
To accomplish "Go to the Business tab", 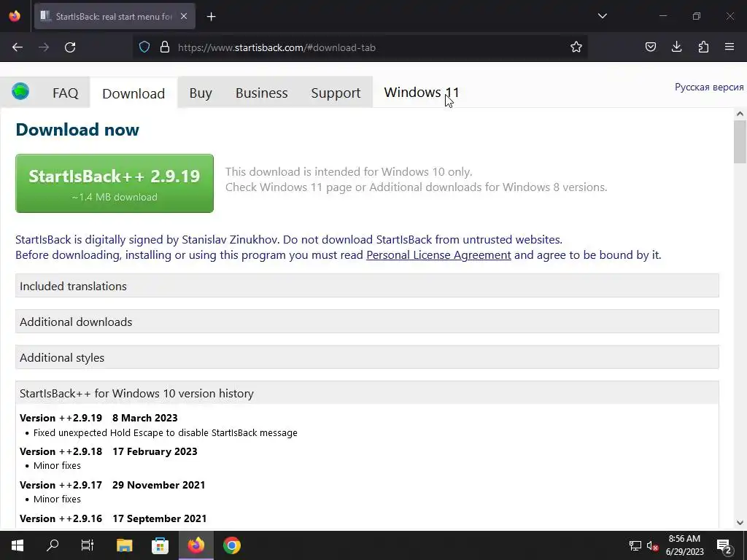I will pos(262,93).
